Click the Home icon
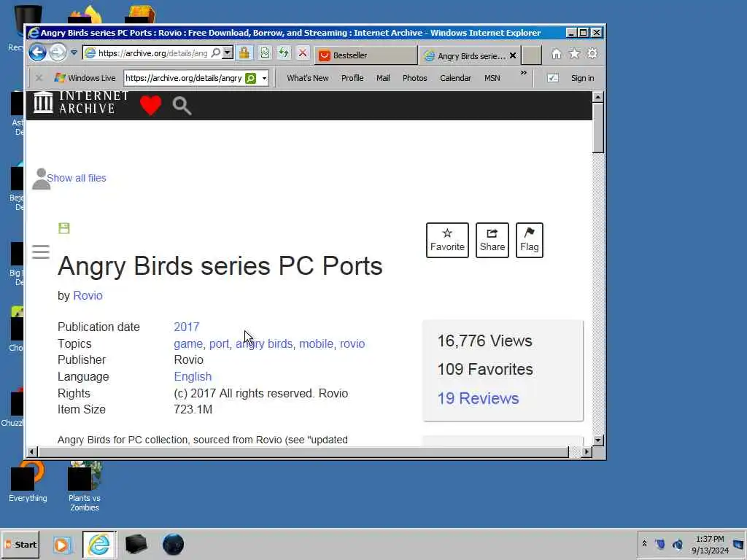The height and width of the screenshot is (560, 747). [556, 54]
